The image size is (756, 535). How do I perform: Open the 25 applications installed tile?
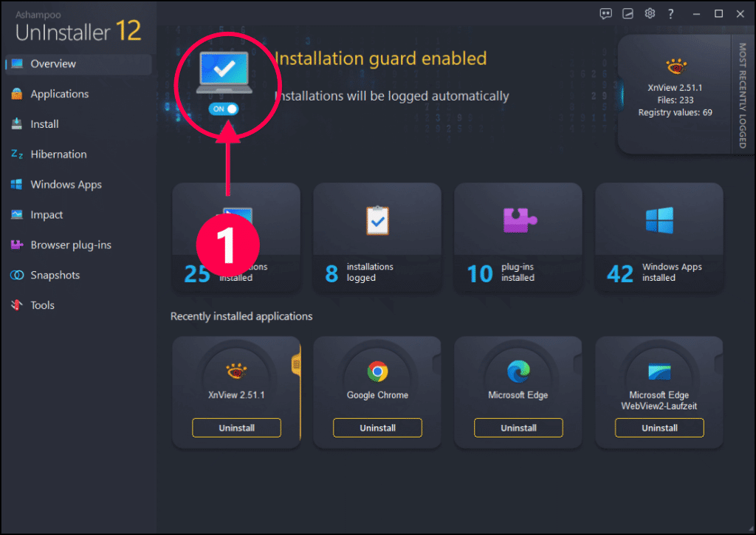pyautogui.click(x=236, y=237)
